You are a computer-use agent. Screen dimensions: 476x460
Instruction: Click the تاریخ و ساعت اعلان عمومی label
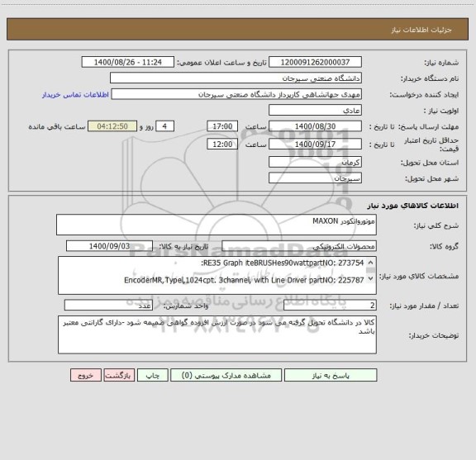[221, 63]
